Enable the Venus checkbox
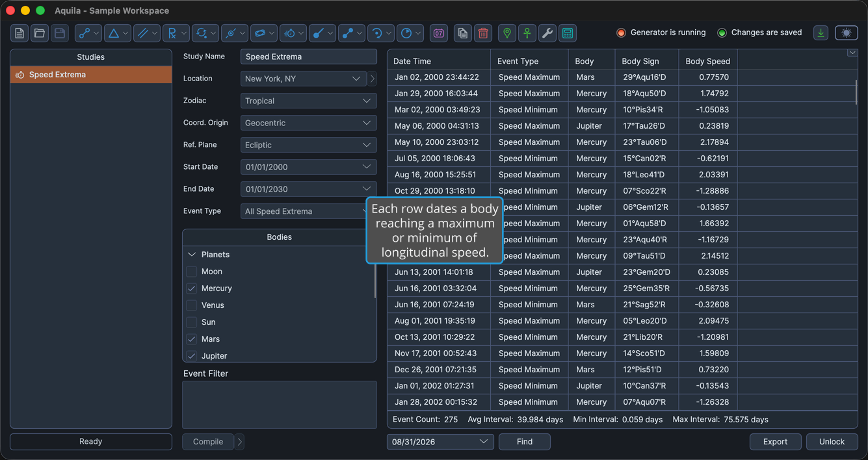This screenshot has width=868, height=460. (x=192, y=305)
